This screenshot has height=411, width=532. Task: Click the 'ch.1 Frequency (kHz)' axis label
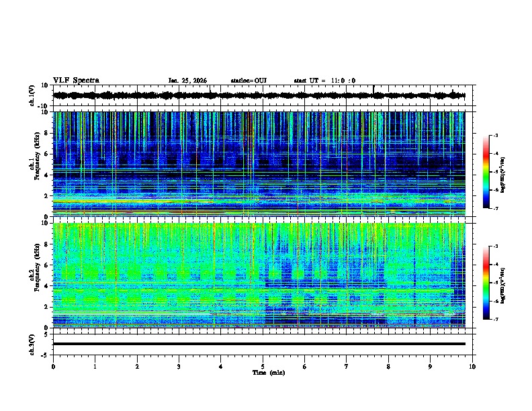point(35,164)
